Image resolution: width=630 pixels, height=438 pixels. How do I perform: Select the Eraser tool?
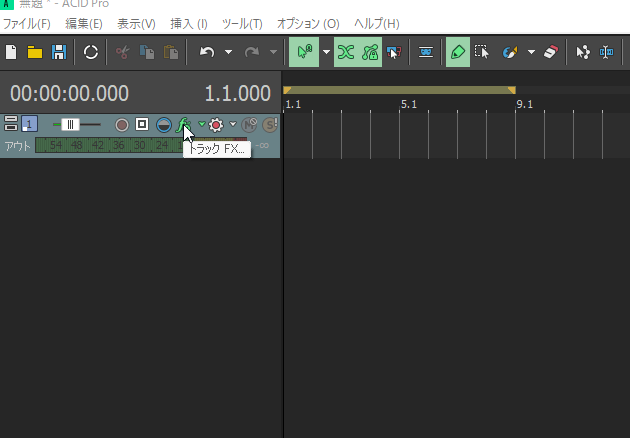click(x=551, y=52)
